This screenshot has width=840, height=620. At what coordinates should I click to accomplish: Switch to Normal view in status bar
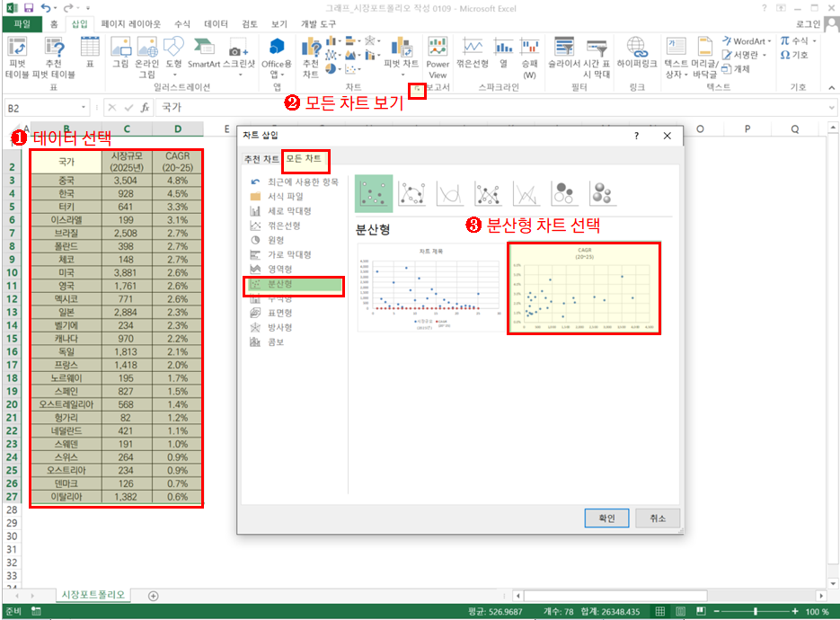pyautogui.click(x=660, y=611)
